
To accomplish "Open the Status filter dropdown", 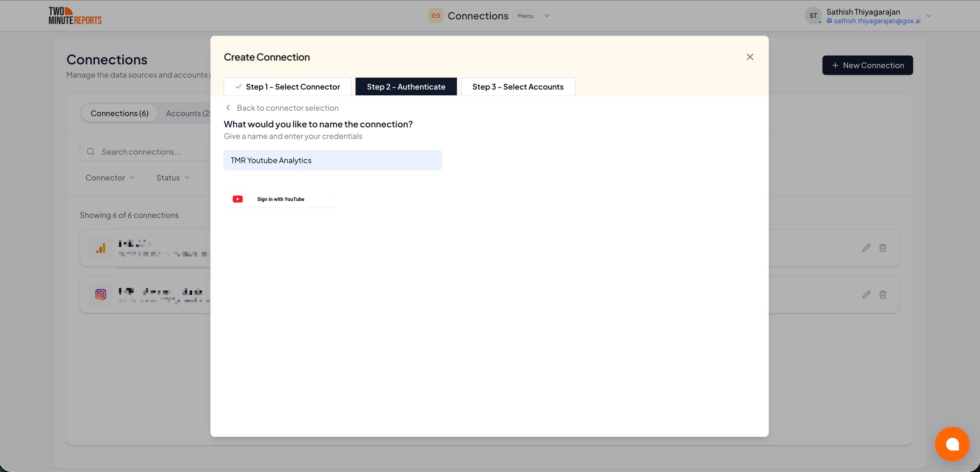I will [173, 178].
